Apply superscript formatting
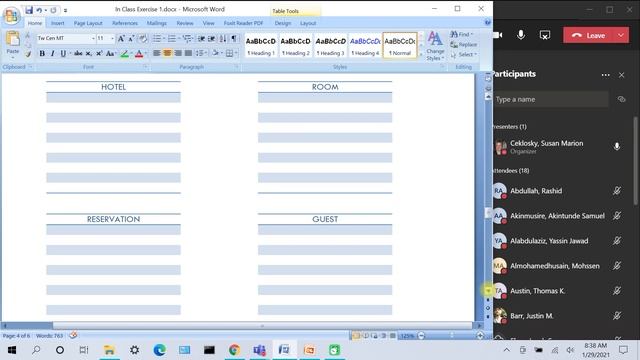The height and width of the screenshot is (360, 640). pos(99,53)
